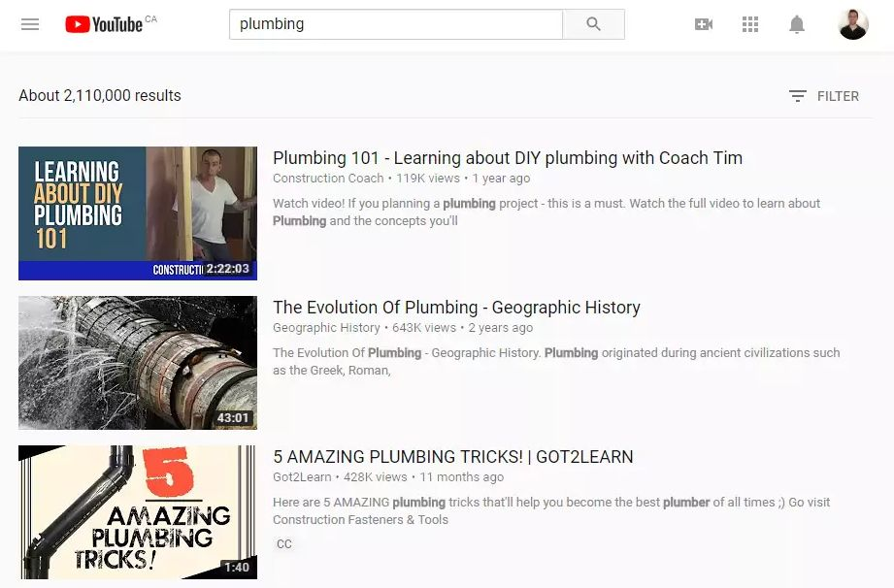Click the 1 year ago text
This screenshot has width=894, height=588.
[x=501, y=179]
